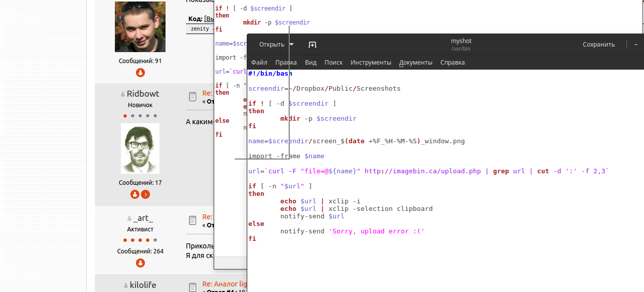Click the Сохранить button
Screen dimensions: 644x292
(x=598, y=45)
